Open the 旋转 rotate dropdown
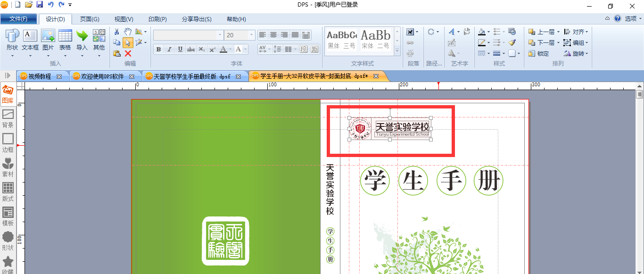 576,54
